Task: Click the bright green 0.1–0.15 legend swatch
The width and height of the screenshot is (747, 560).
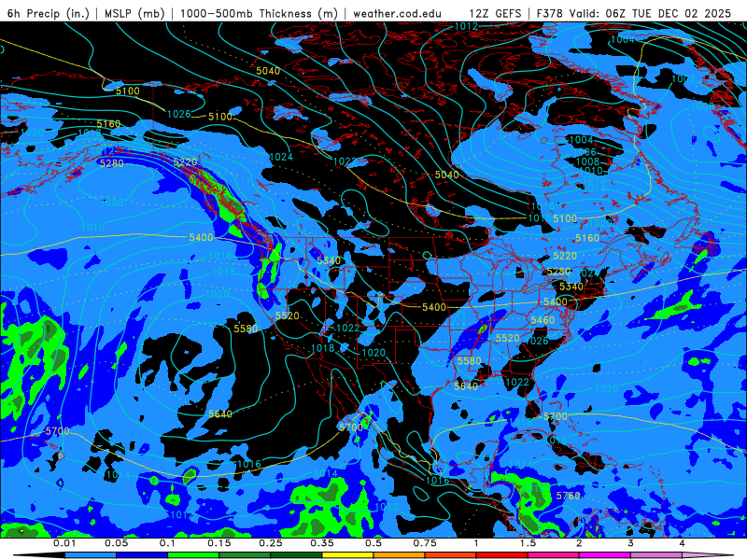Action: tap(193, 555)
